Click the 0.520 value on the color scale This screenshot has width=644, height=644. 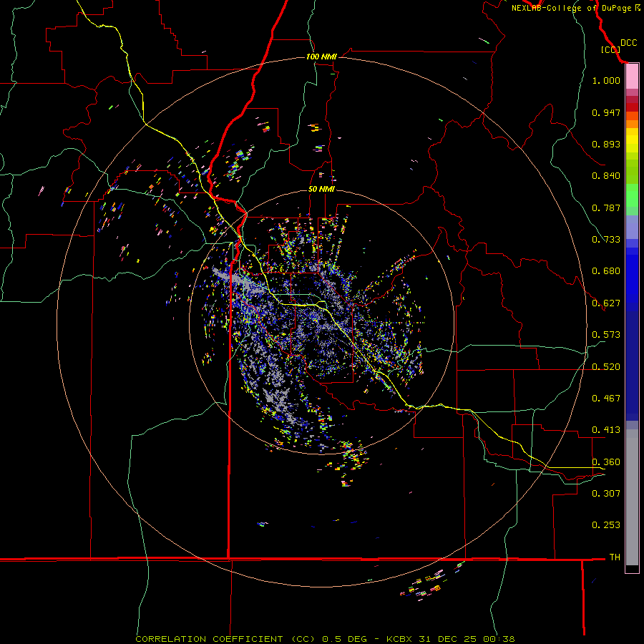click(606, 367)
